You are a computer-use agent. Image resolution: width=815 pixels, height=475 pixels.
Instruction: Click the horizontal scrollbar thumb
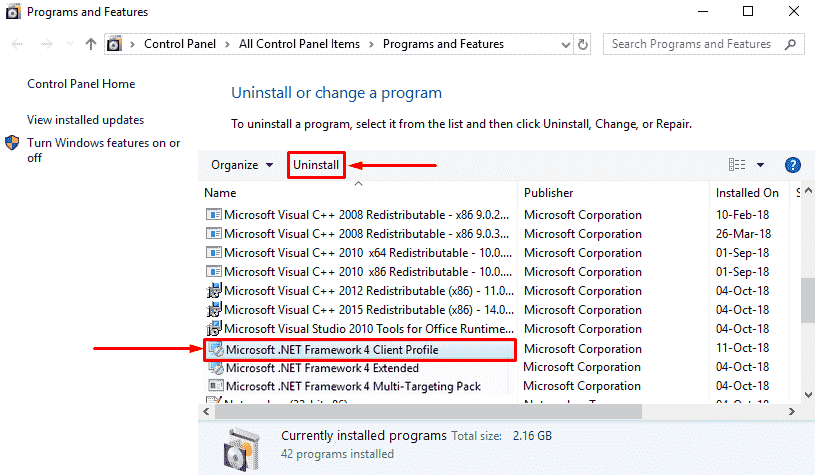point(428,412)
